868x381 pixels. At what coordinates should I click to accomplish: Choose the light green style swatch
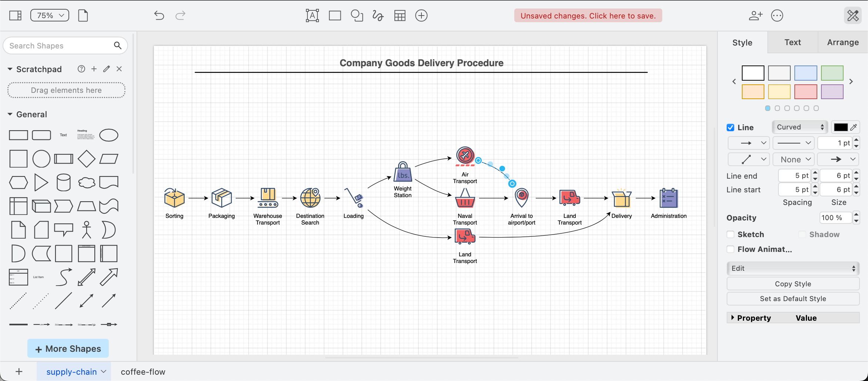coord(832,73)
